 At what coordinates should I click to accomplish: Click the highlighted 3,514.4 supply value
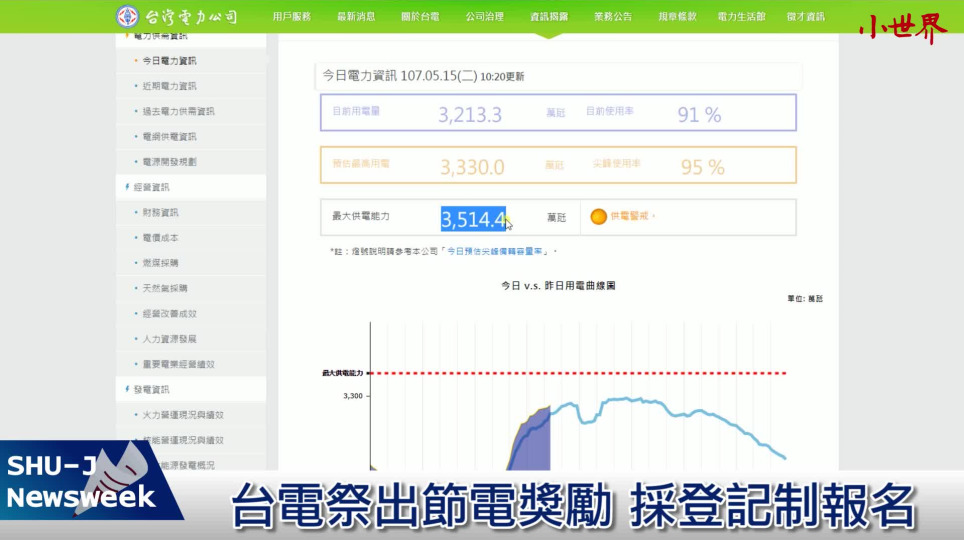tap(473, 218)
